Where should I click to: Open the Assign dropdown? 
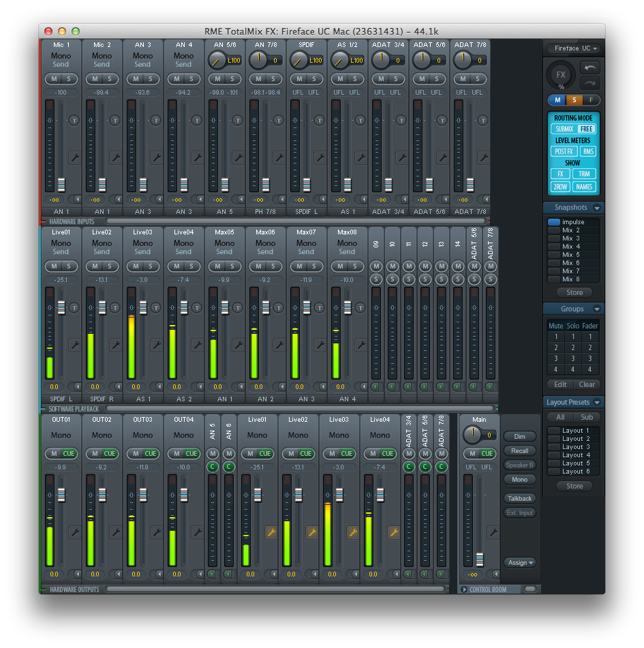tap(519, 562)
